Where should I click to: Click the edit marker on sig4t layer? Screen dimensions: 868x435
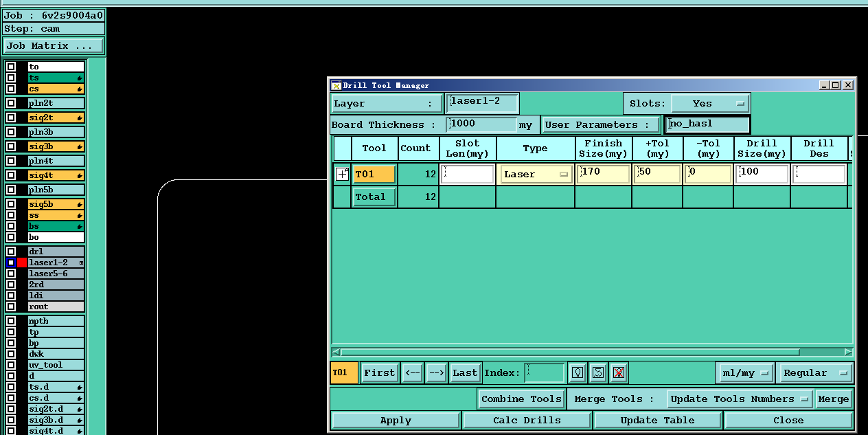(80, 176)
